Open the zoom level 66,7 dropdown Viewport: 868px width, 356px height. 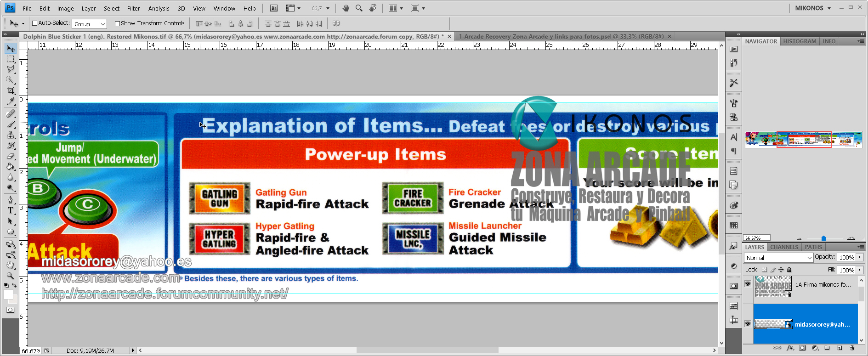(x=328, y=8)
